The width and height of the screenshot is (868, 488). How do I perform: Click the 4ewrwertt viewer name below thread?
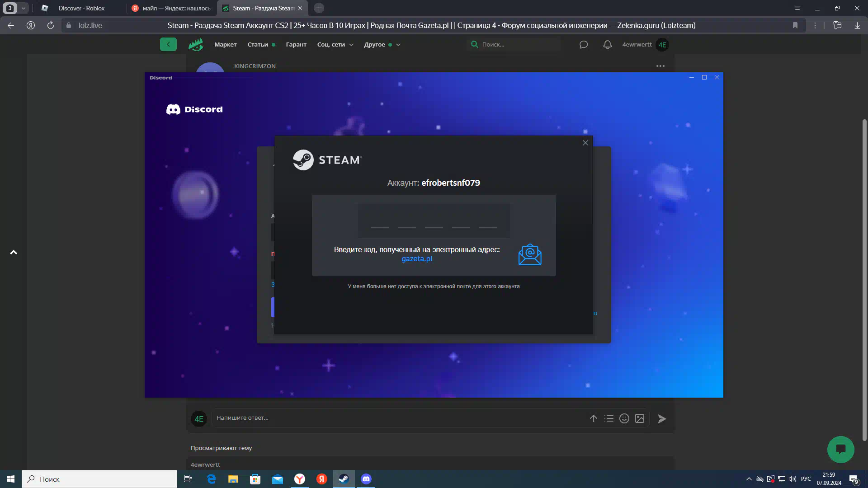205,465
